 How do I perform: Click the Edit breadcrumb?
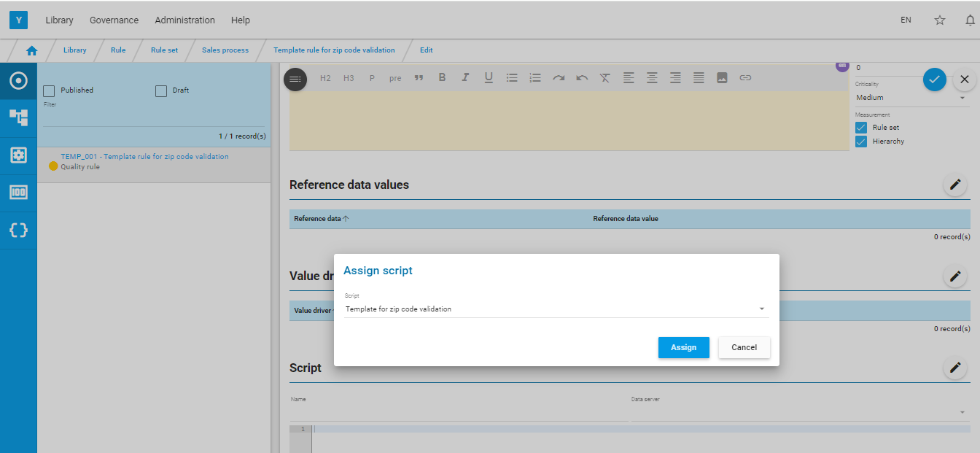[427, 50]
